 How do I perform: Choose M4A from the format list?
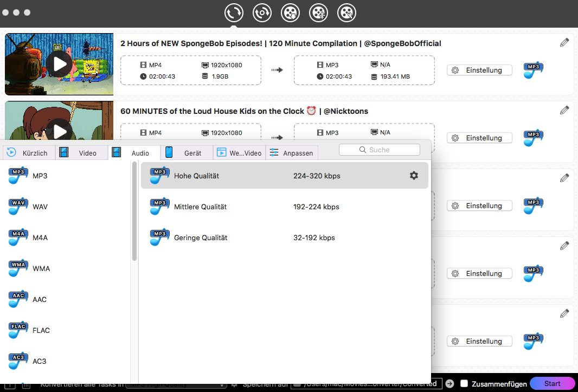[x=66, y=238]
